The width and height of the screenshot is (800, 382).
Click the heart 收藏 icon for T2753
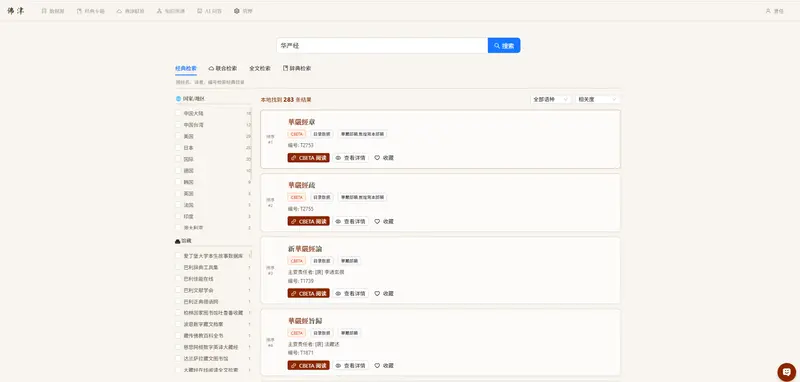(x=378, y=158)
